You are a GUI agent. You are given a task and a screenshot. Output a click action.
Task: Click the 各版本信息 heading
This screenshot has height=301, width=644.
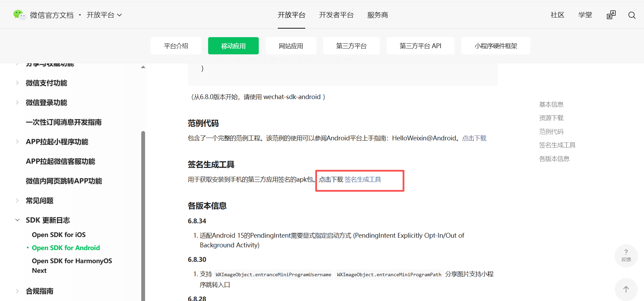point(207,206)
